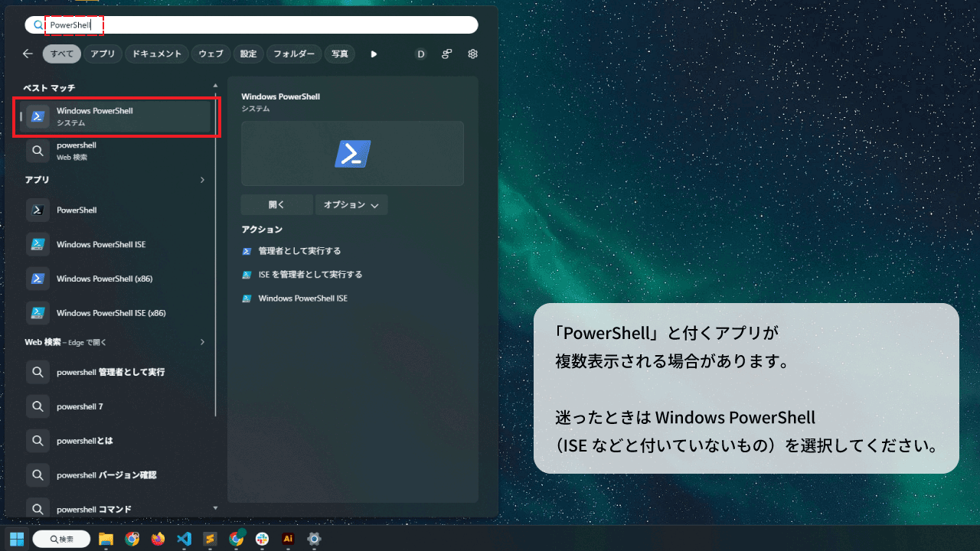The width and height of the screenshot is (980, 551).
Task: Go back with the left arrow
Action: 28,54
